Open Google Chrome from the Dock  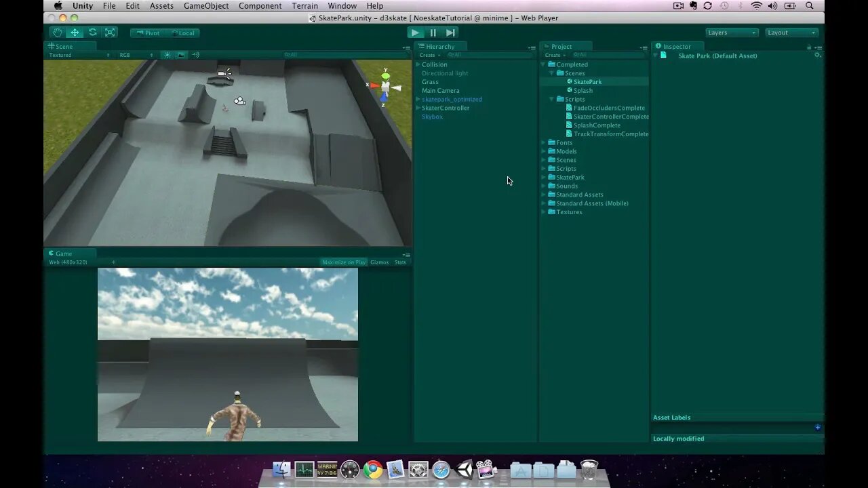(x=373, y=470)
